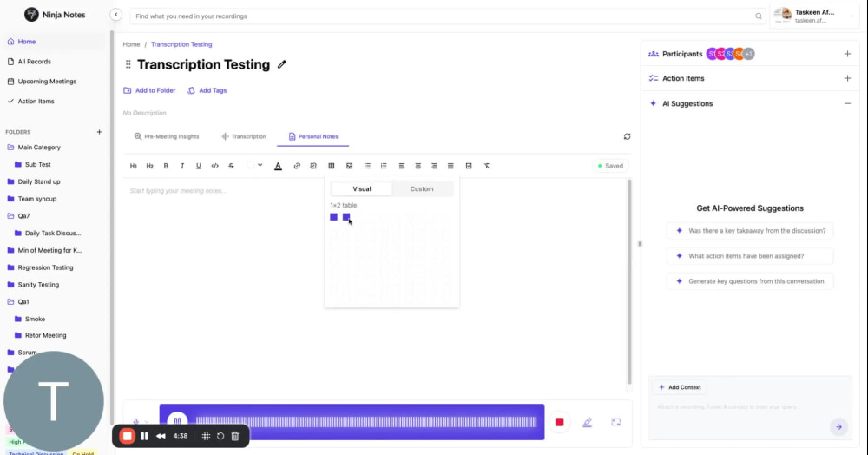Click Add Tags
Image resolution: width=868 pixels, height=455 pixels.
pyautogui.click(x=207, y=90)
